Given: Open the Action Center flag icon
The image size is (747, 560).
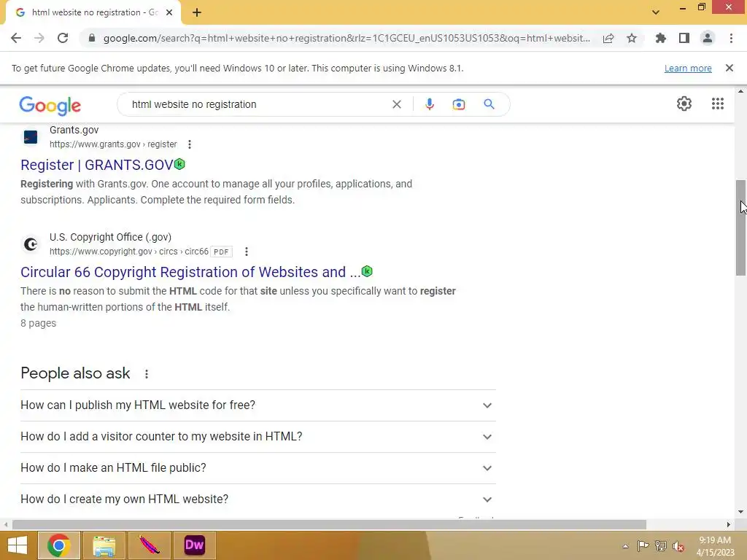Looking at the screenshot, I should [643, 545].
